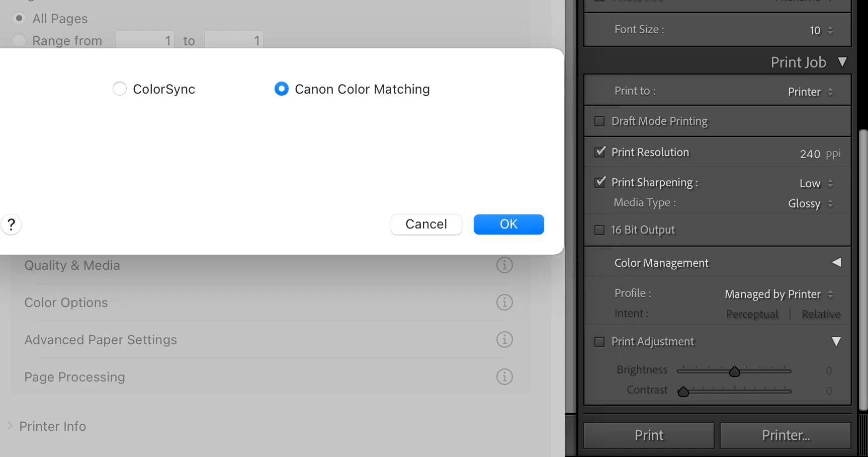The width and height of the screenshot is (868, 457).
Task: Enable the Print Adjustment checkbox
Action: point(599,342)
